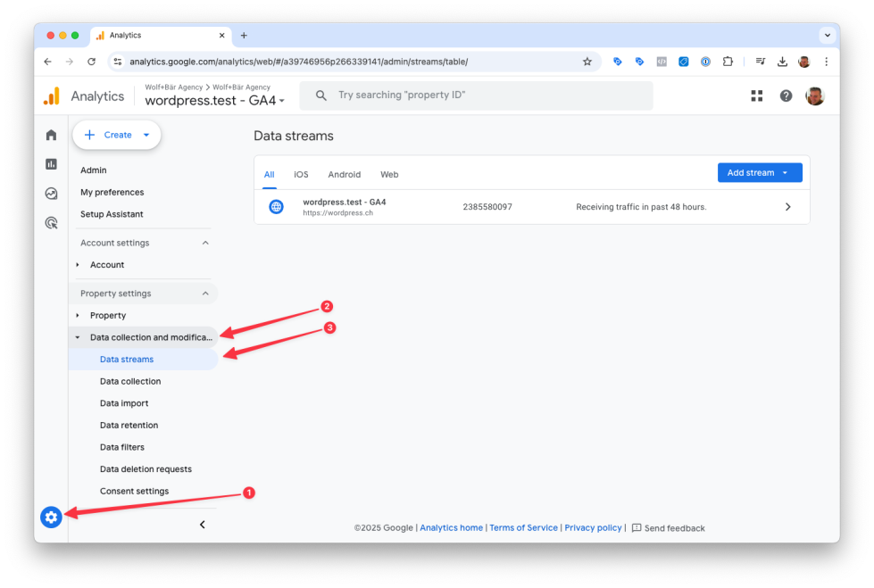Open the Add stream dropdown
Image resolution: width=874 pixels, height=588 pixels.
(x=760, y=173)
